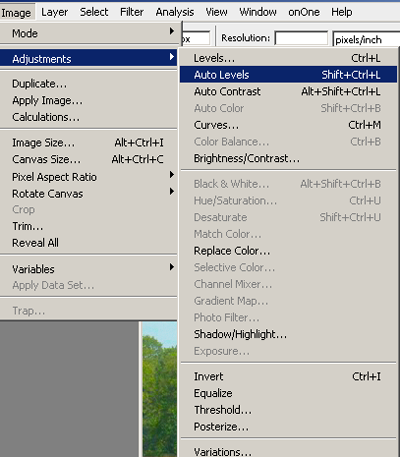Open the Window menu

click(258, 12)
